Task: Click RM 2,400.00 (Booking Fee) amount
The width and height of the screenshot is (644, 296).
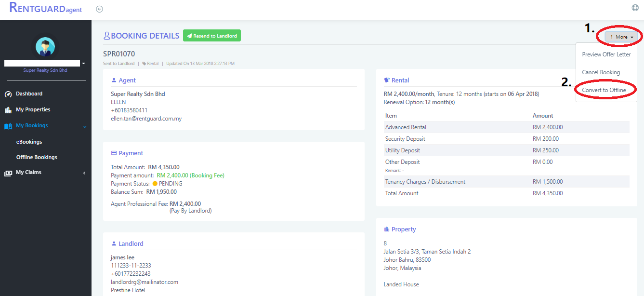Action: pos(191,175)
